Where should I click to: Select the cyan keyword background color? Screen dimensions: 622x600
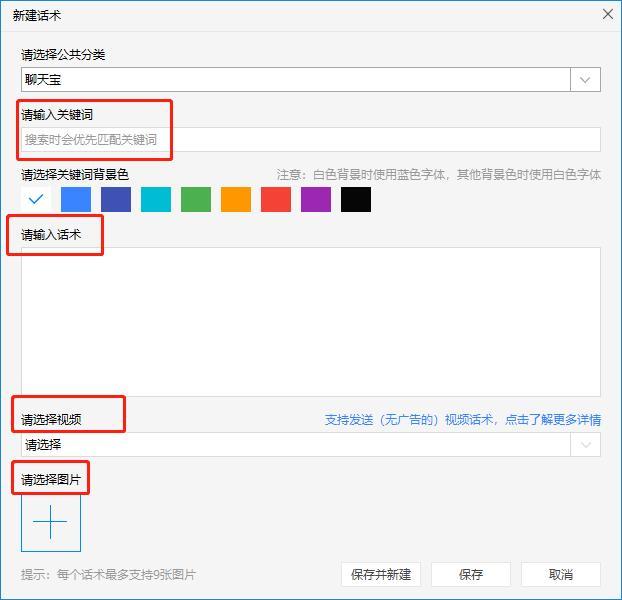point(156,199)
